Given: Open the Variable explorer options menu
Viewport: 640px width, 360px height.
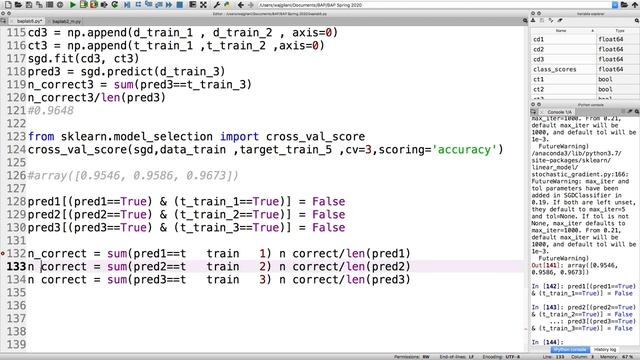Looking at the screenshot, I should [x=637, y=20].
